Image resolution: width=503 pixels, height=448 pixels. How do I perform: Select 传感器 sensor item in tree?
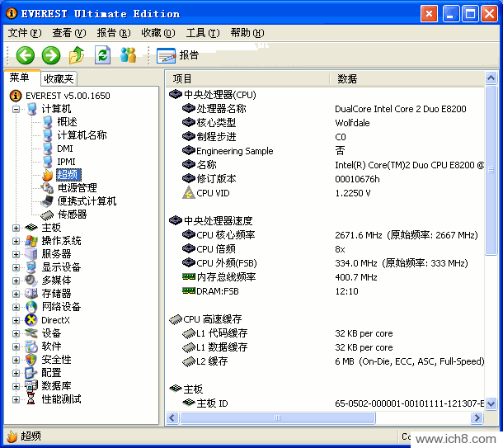pyautogui.click(x=72, y=215)
